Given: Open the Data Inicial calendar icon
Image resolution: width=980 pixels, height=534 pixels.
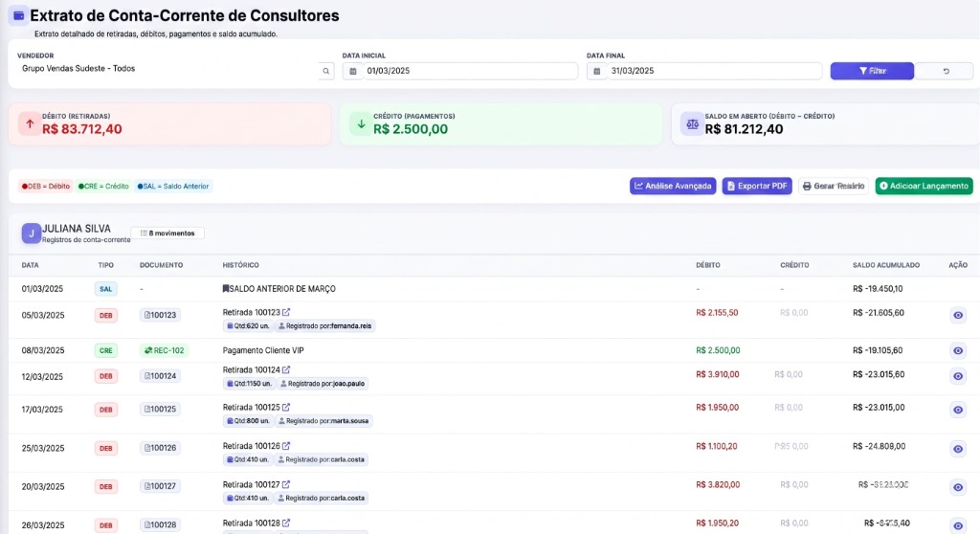Looking at the screenshot, I should pos(352,71).
